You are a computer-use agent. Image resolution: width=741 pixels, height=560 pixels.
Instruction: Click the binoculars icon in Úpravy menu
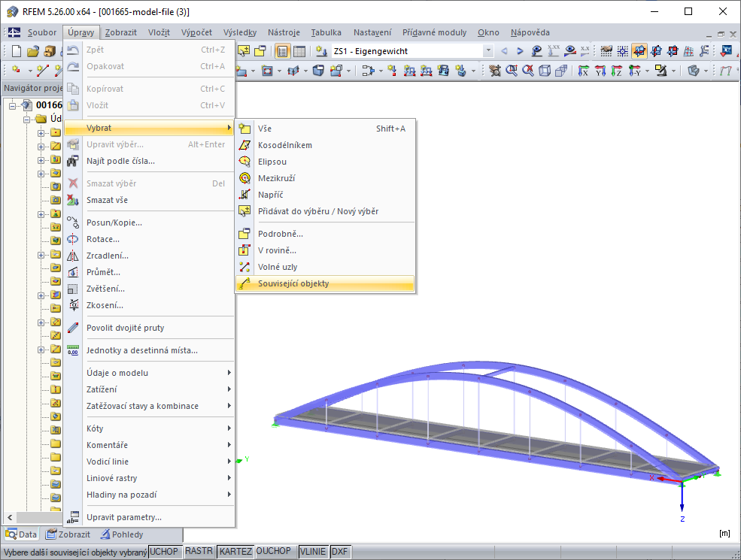point(73,161)
